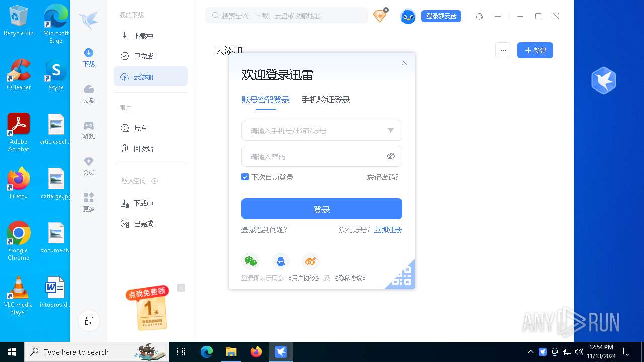
Task: Log in with WeChat icon
Action: (x=250, y=261)
